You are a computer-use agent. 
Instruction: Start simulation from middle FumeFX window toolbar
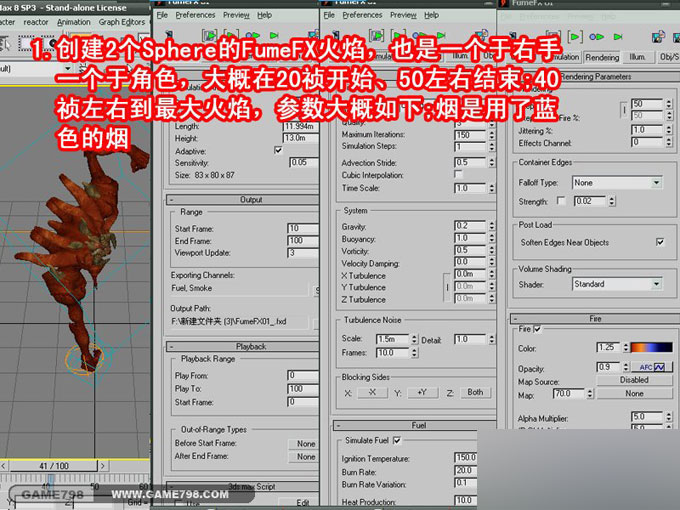click(x=376, y=36)
